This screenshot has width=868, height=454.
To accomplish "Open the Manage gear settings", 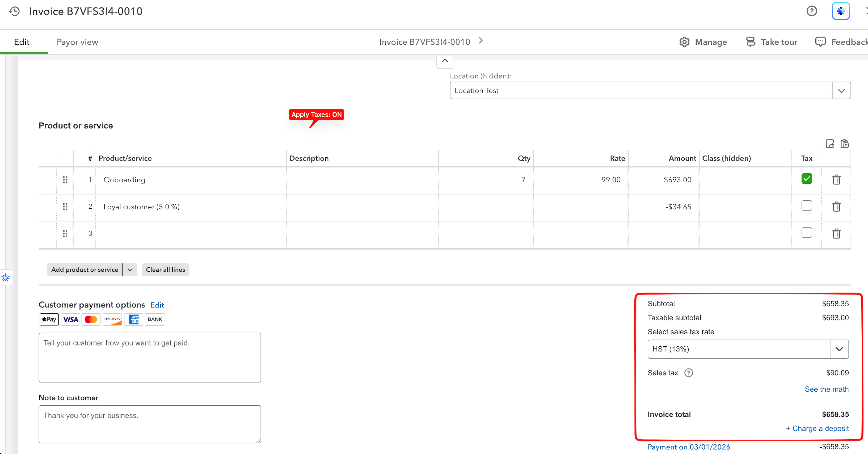I will (x=703, y=42).
